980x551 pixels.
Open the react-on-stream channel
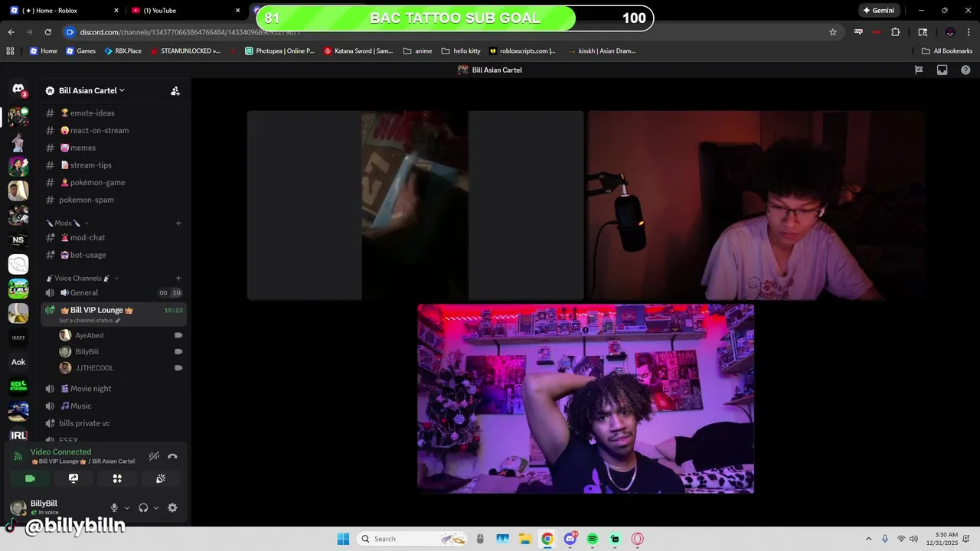(x=115, y=130)
